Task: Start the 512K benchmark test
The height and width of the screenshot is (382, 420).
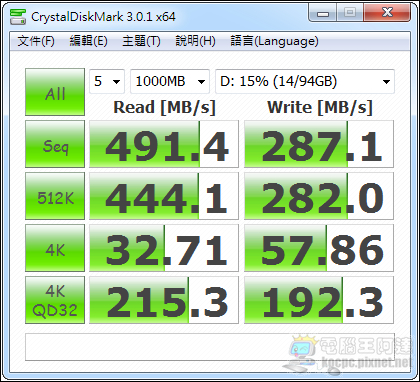Action: click(55, 196)
